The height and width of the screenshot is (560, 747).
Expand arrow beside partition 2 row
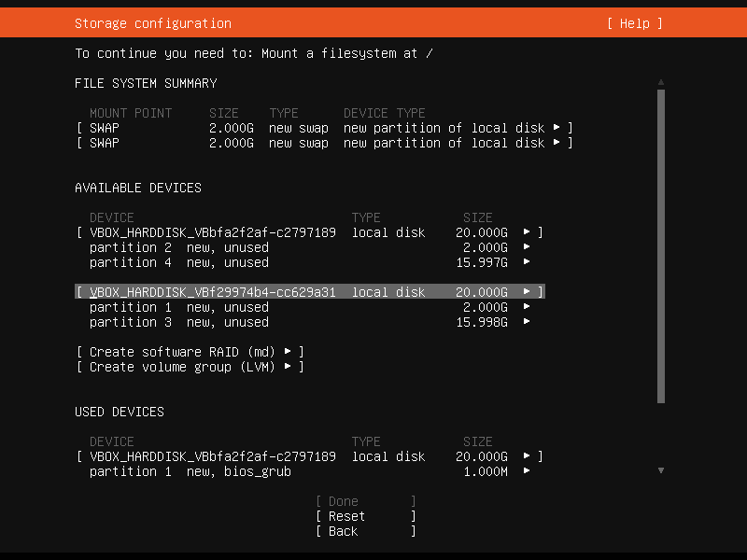coord(527,246)
